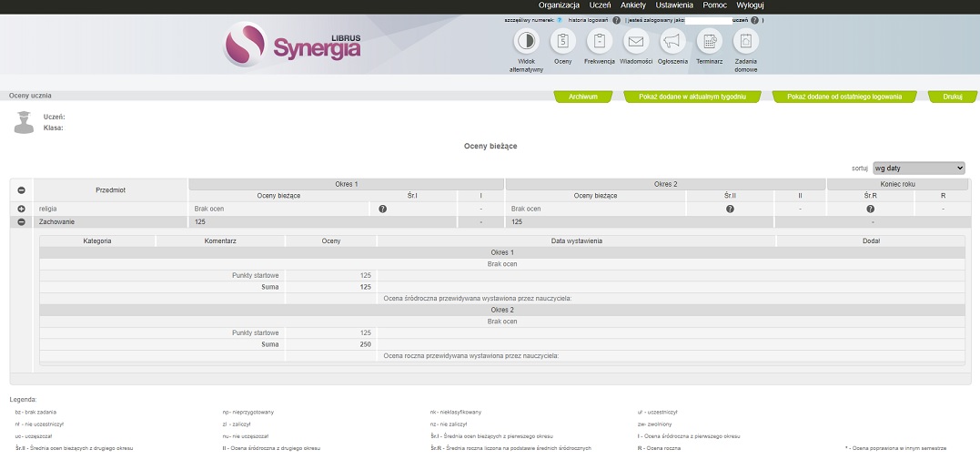Click the Suma value 250
The image size is (980, 460).
(365, 345)
